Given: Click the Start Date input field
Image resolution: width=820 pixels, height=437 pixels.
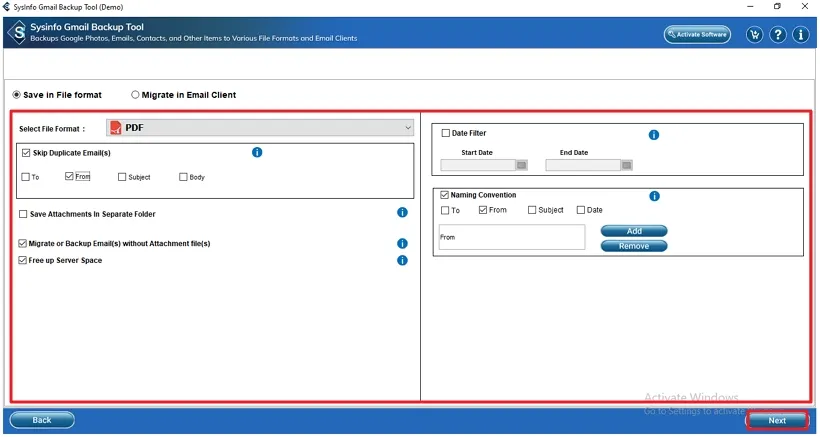Looking at the screenshot, I should click(x=478, y=165).
